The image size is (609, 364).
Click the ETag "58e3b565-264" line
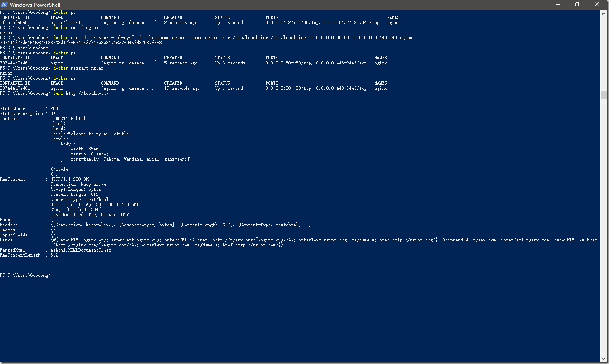point(76,210)
